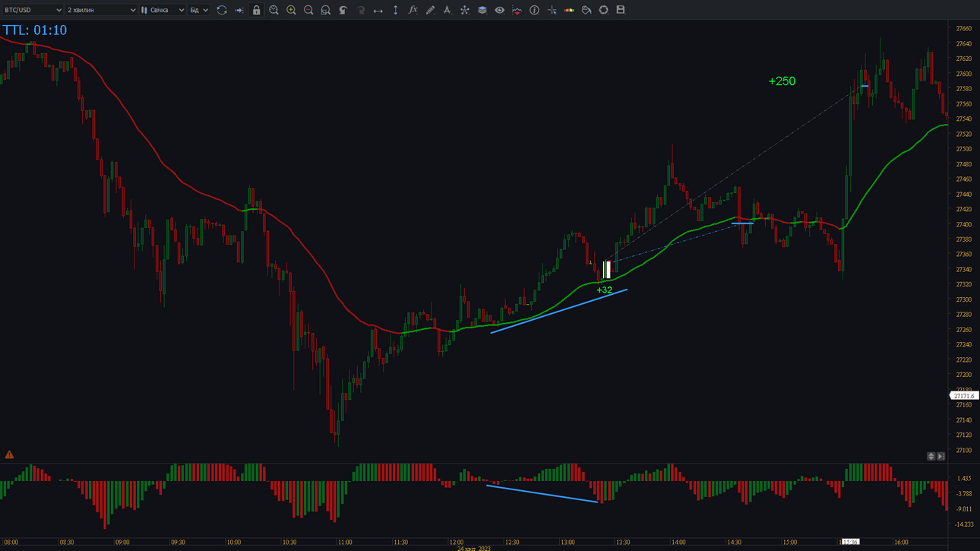Open the compass drawing tools icon

pos(447,10)
